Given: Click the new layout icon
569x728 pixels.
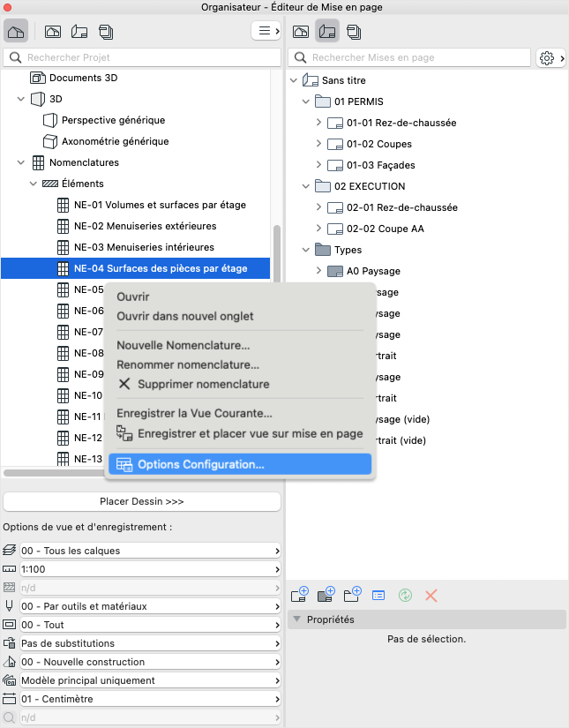Looking at the screenshot, I should pyautogui.click(x=300, y=595).
